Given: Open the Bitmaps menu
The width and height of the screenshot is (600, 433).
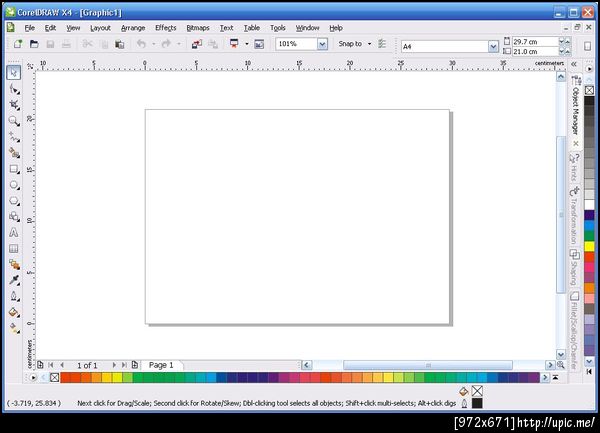Looking at the screenshot, I should [198, 28].
